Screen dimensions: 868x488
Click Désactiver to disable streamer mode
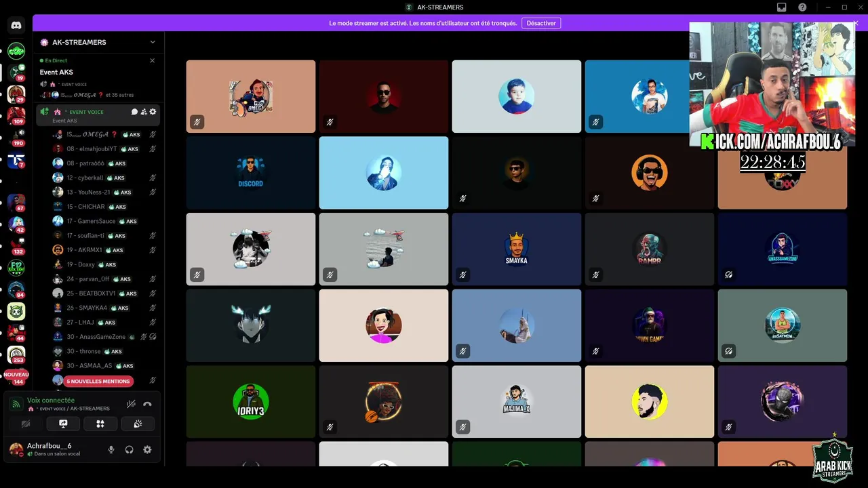click(x=541, y=23)
